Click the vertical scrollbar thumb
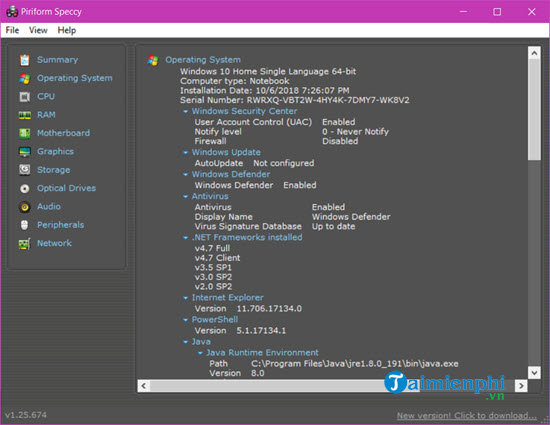This screenshot has width=550, height=425. point(534,110)
